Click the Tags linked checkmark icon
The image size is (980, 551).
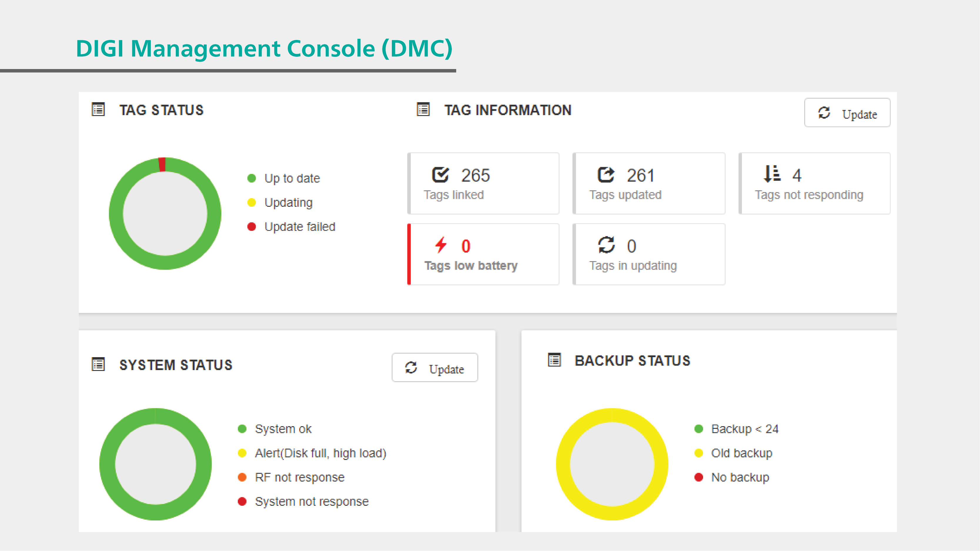440,175
